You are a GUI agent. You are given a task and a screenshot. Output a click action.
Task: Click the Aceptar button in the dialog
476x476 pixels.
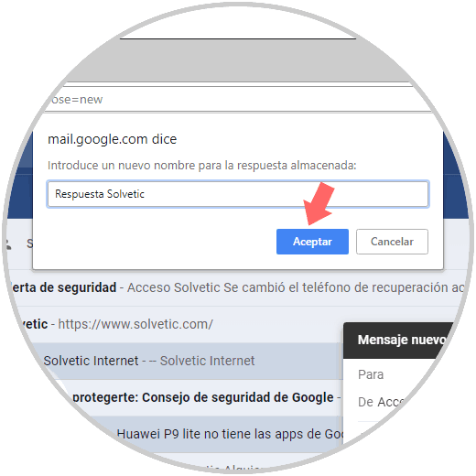[312, 242]
